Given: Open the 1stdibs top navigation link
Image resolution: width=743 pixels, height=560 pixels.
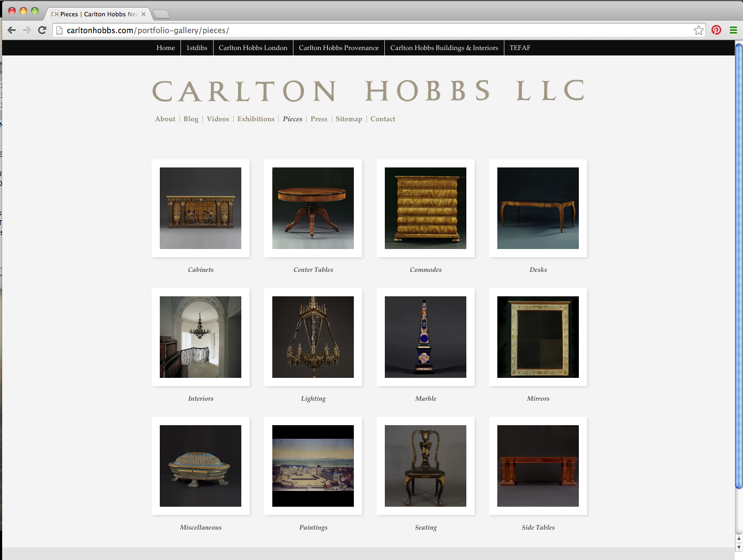Looking at the screenshot, I should 197,48.
